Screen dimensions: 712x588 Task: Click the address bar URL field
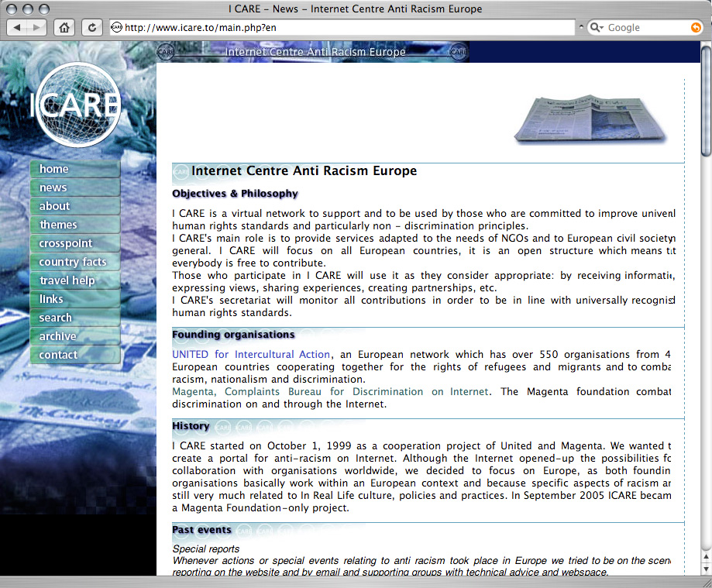click(349, 27)
